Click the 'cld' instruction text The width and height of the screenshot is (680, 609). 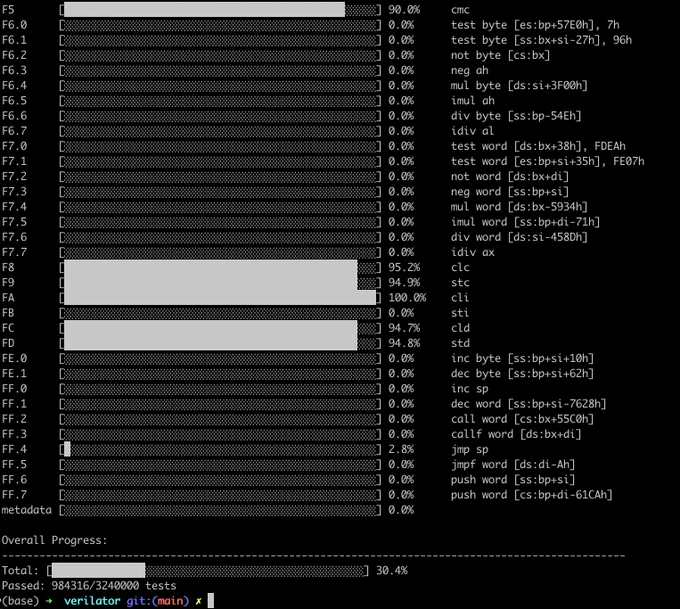460,328
